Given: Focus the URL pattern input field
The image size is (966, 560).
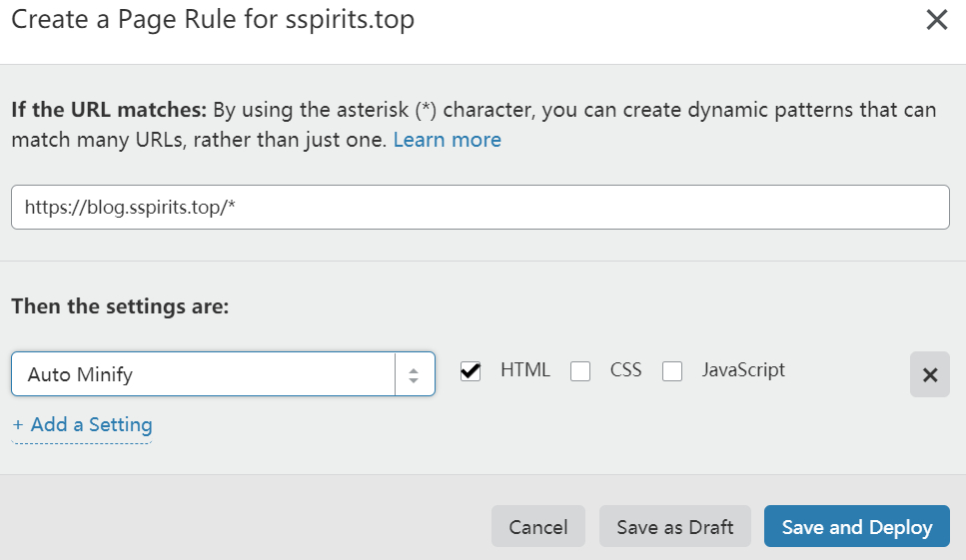Looking at the screenshot, I should click(480, 207).
